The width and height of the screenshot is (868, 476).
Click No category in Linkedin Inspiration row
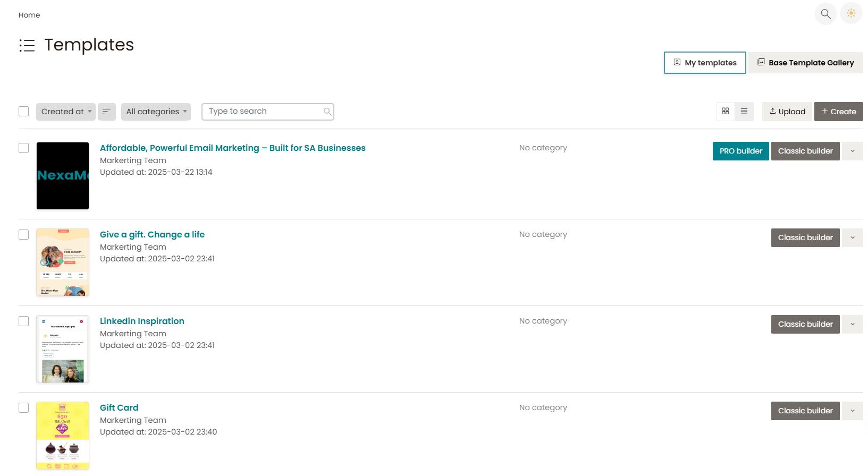[x=543, y=321]
